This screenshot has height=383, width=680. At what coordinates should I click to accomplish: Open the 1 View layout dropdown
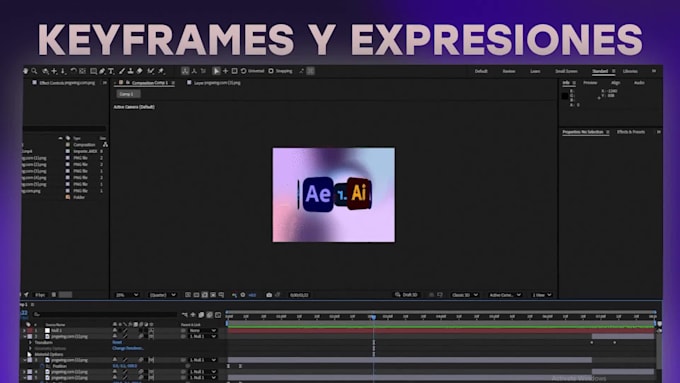click(542, 295)
